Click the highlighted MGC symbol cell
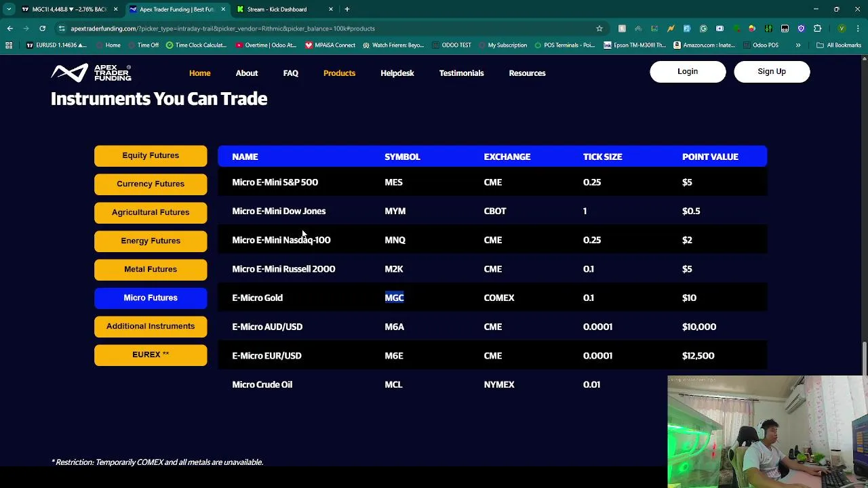 pyautogui.click(x=394, y=298)
